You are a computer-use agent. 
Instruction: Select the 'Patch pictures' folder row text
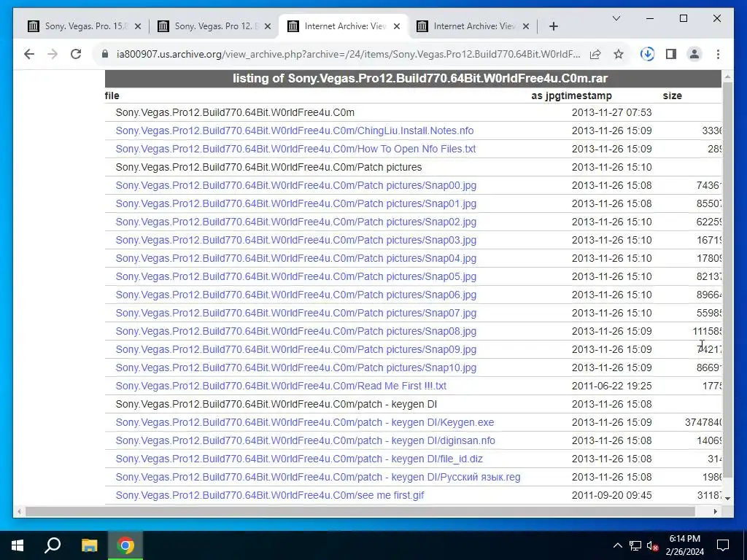pos(268,167)
